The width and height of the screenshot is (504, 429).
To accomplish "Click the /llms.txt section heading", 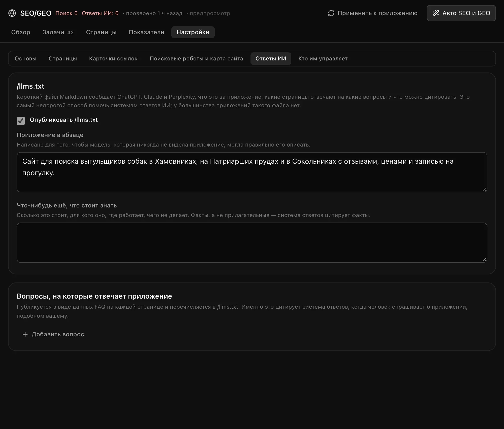I will coord(30,86).
